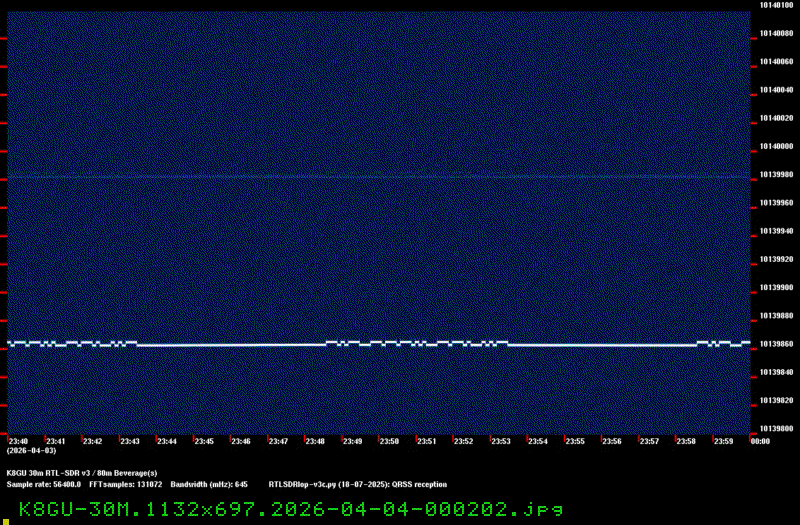Select the 23:57 time axis label
The width and height of the screenshot is (800, 525).
tap(649, 441)
